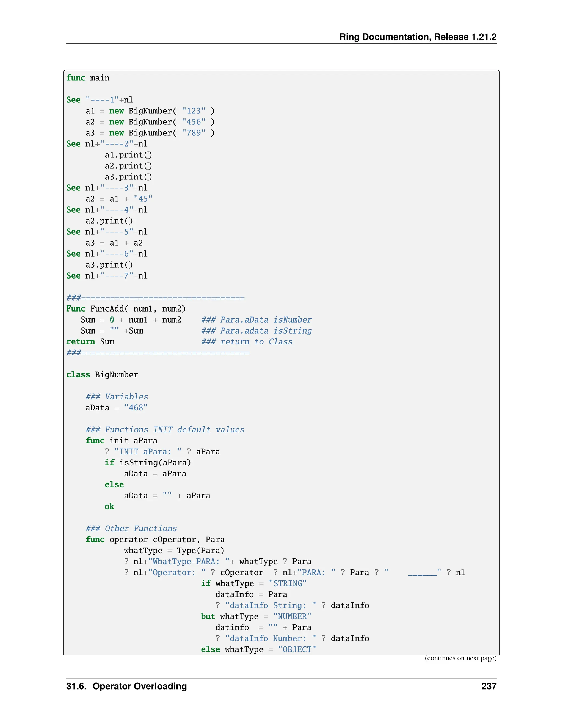Click the 'return Sum' statement
The height and width of the screenshot is (728, 563).
click(x=90, y=342)
